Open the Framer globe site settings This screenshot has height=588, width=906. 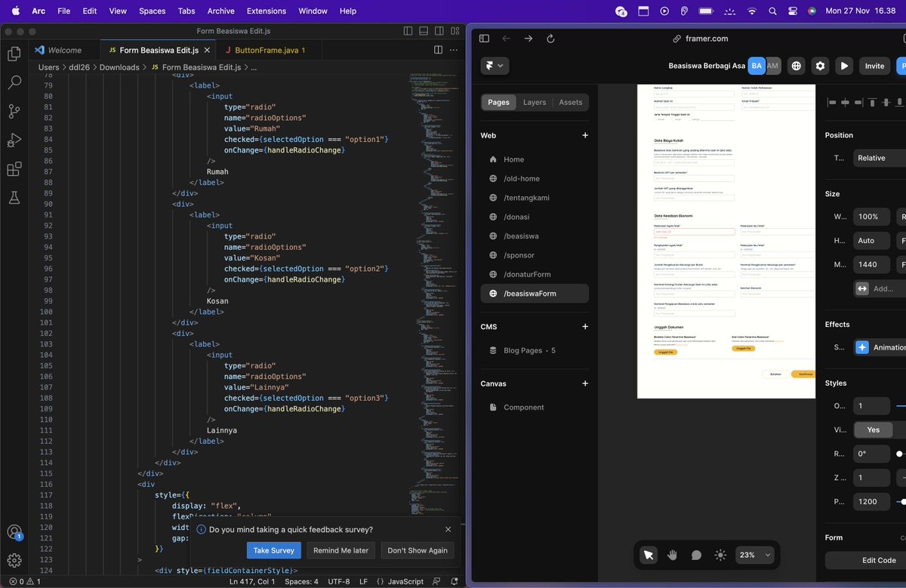coord(796,66)
